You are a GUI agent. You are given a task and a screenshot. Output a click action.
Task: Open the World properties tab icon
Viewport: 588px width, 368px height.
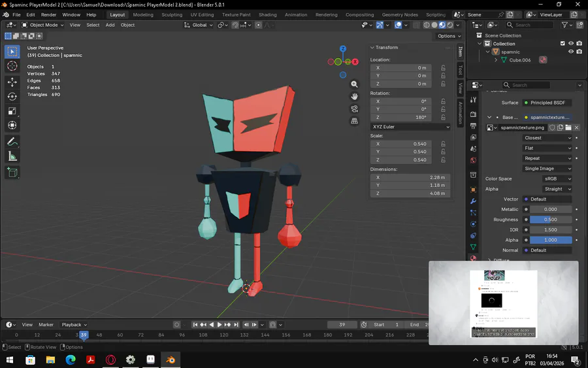click(x=473, y=161)
